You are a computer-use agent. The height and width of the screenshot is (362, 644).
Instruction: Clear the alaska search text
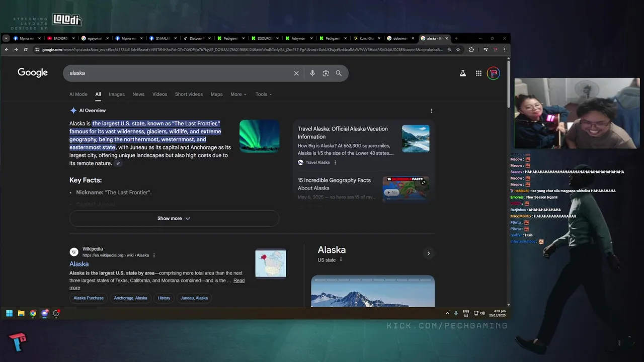click(x=296, y=73)
